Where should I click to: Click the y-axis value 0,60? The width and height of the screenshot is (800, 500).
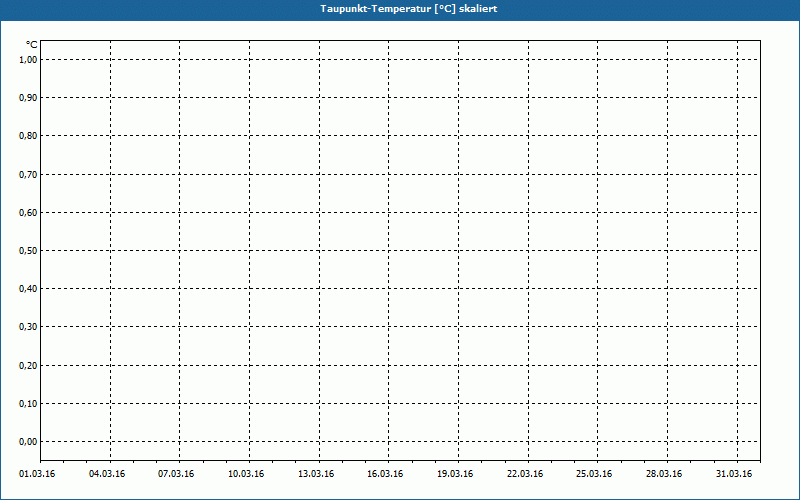pyautogui.click(x=28, y=213)
